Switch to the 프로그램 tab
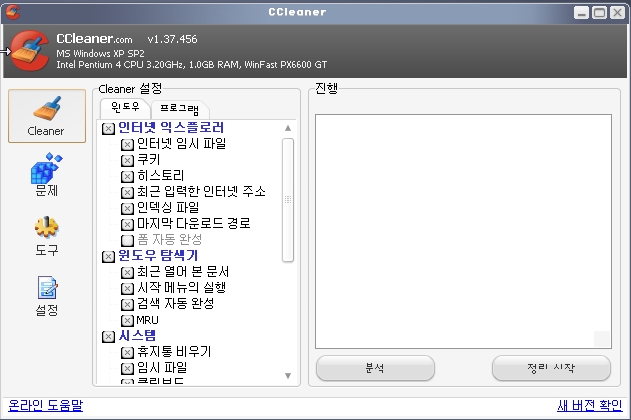Image resolution: width=631 pixels, height=420 pixels. pyautogui.click(x=179, y=109)
